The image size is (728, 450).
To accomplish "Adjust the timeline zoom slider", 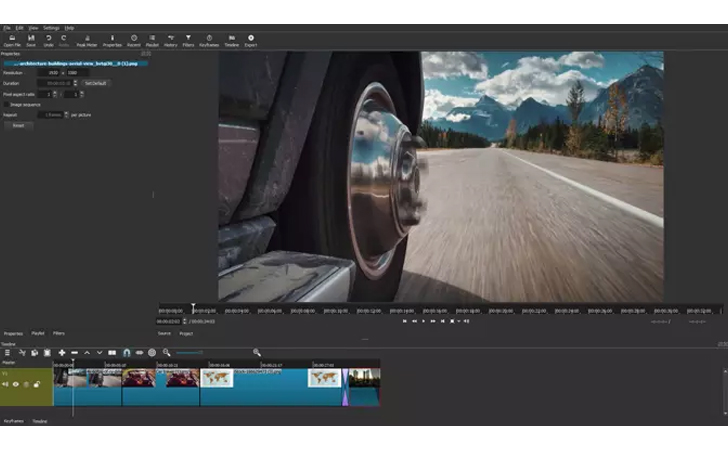I will coord(189,353).
